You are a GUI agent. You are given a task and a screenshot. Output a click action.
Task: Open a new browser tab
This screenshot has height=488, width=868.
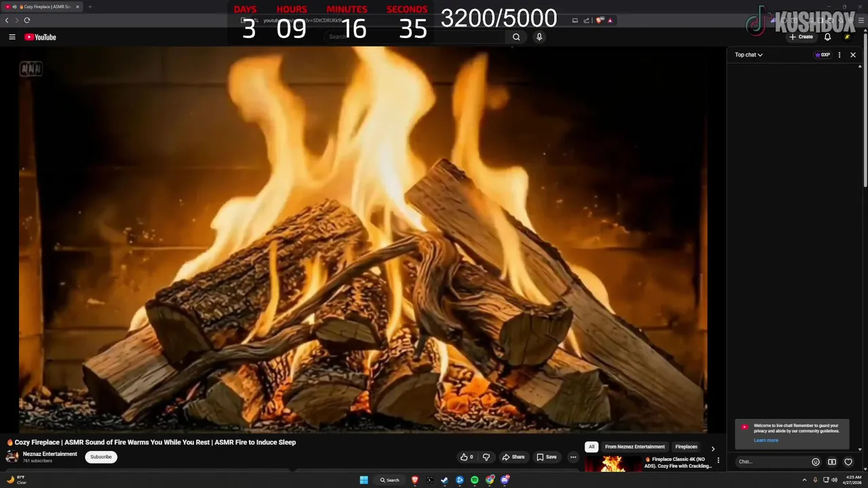[90, 7]
